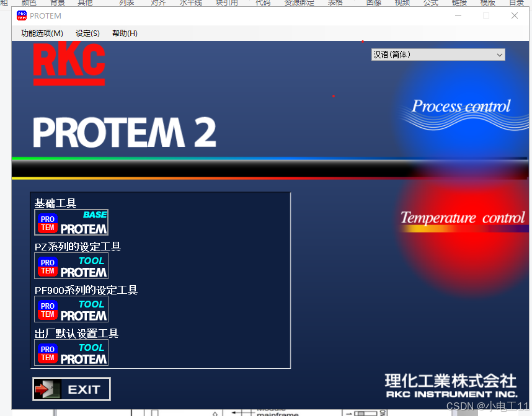Click the PROTEM title bar app icon
Screen dimensions: 532x416
click(x=22, y=15)
